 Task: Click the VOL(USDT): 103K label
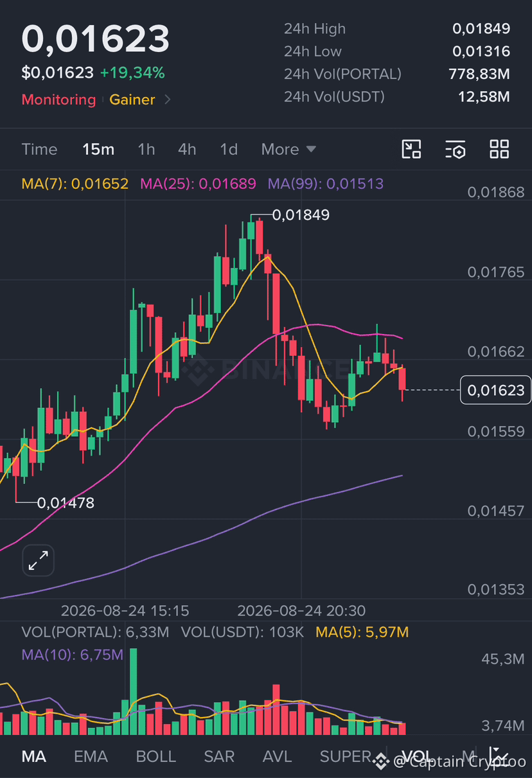click(x=242, y=632)
